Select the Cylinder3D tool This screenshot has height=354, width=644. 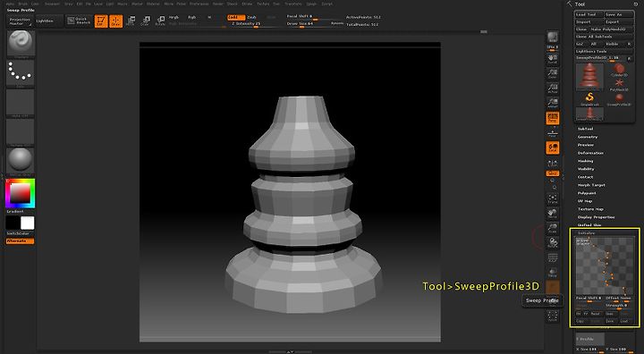point(619,70)
